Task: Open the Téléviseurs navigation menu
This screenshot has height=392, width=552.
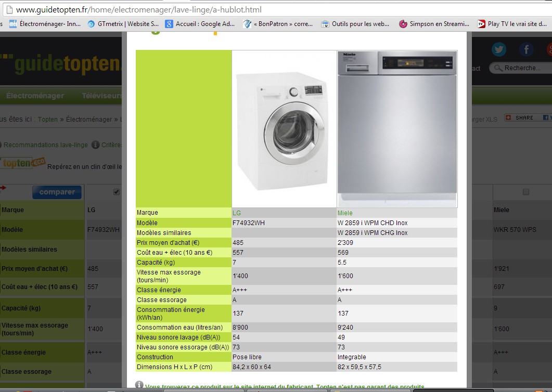Action: [x=102, y=95]
